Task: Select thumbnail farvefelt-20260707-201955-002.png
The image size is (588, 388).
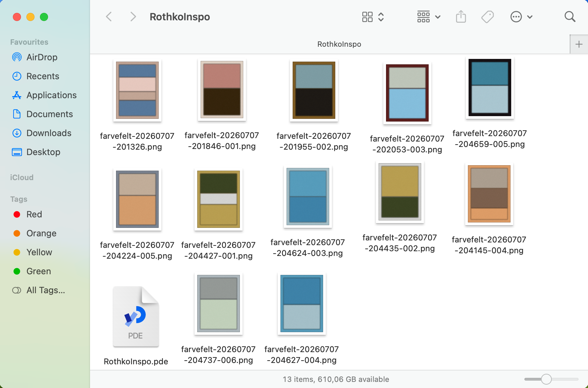Action: [x=314, y=90]
